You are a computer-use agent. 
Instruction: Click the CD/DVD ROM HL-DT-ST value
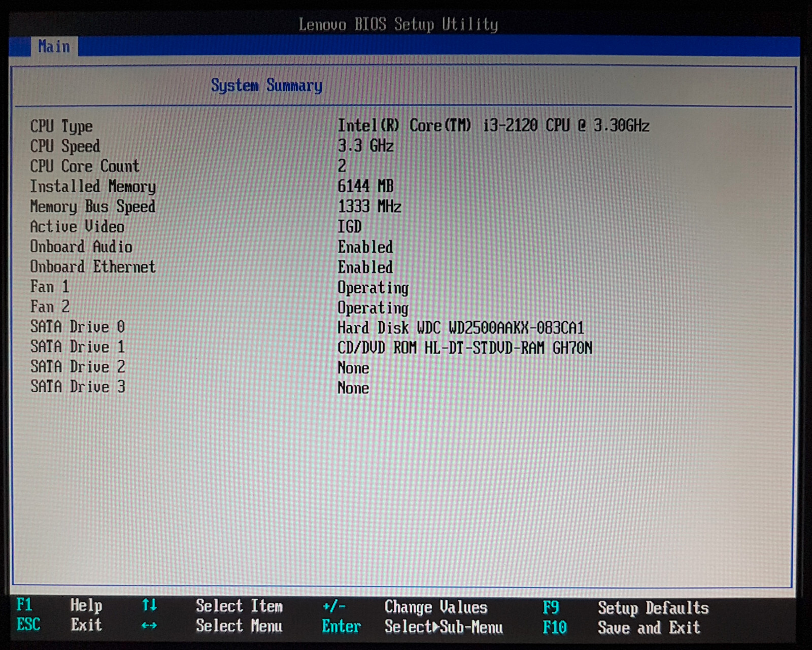pyautogui.click(x=465, y=348)
